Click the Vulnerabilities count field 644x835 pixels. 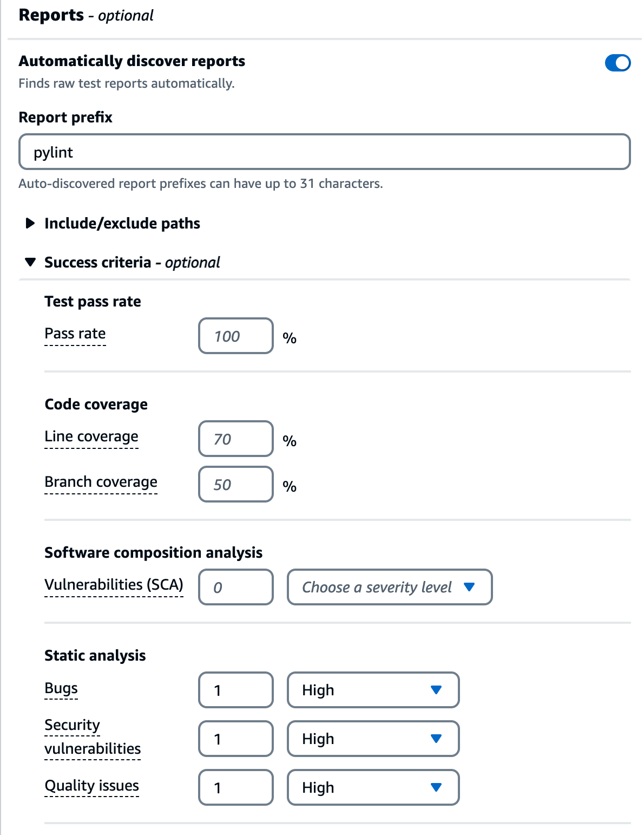point(235,587)
